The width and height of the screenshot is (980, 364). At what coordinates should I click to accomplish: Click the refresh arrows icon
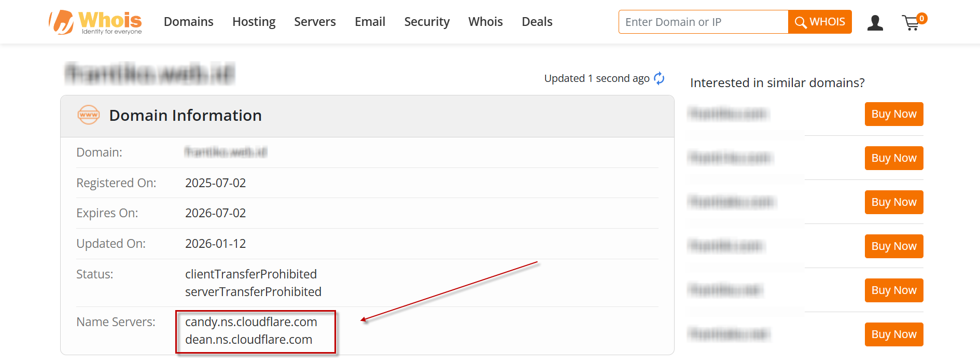tap(659, 78)
